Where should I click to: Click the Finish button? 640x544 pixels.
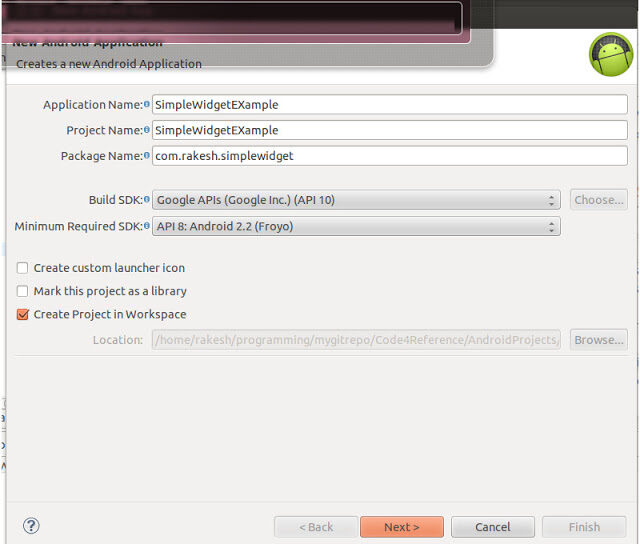coord(584,527)
